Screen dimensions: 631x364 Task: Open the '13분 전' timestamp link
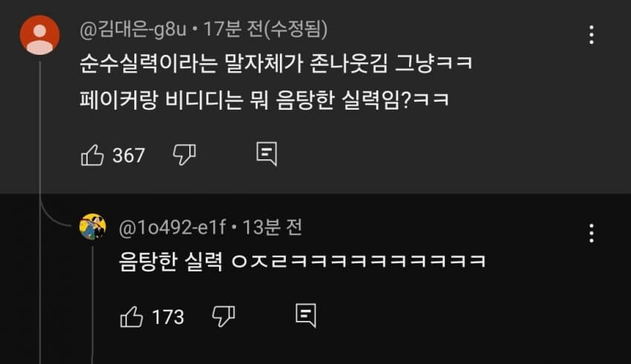point(272,228)
